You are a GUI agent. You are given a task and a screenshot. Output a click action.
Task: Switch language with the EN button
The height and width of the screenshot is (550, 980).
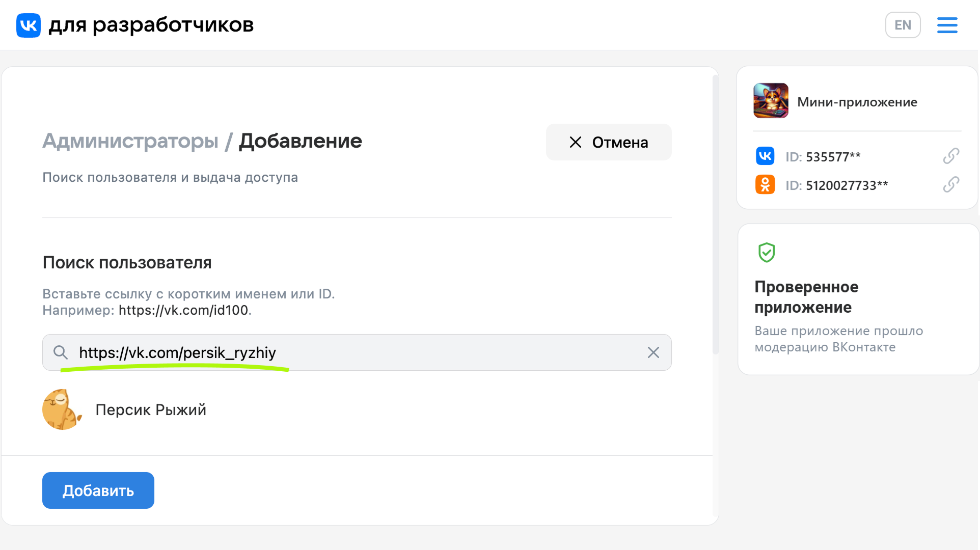[903, 25]
